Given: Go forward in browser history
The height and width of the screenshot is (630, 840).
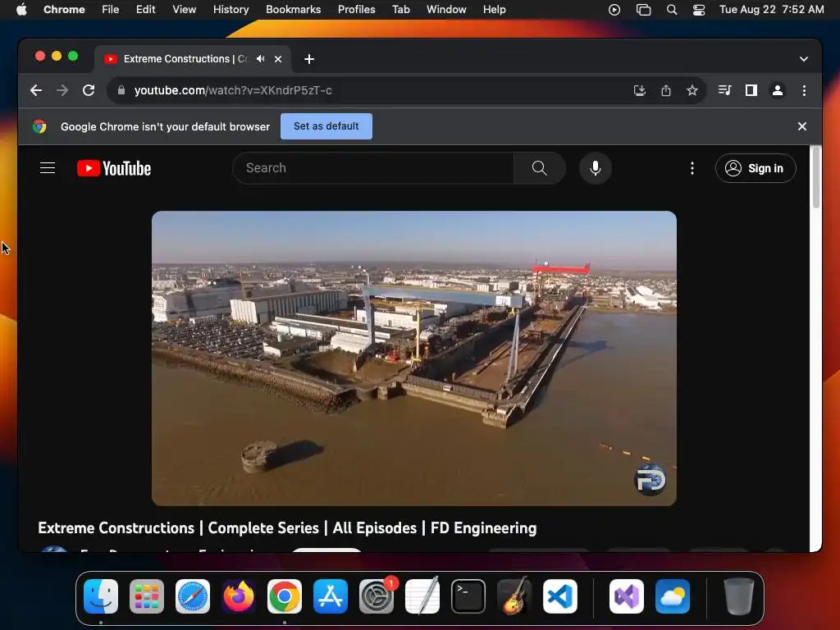Looking at the screenshot, I should (62, 90).
